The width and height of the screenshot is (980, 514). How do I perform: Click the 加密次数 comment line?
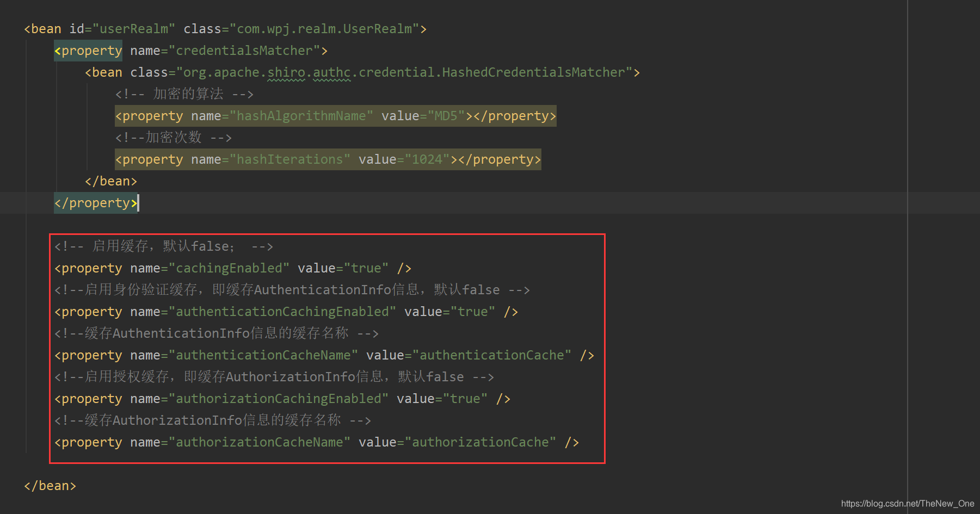pyautogui.click(x=174, y=138)
